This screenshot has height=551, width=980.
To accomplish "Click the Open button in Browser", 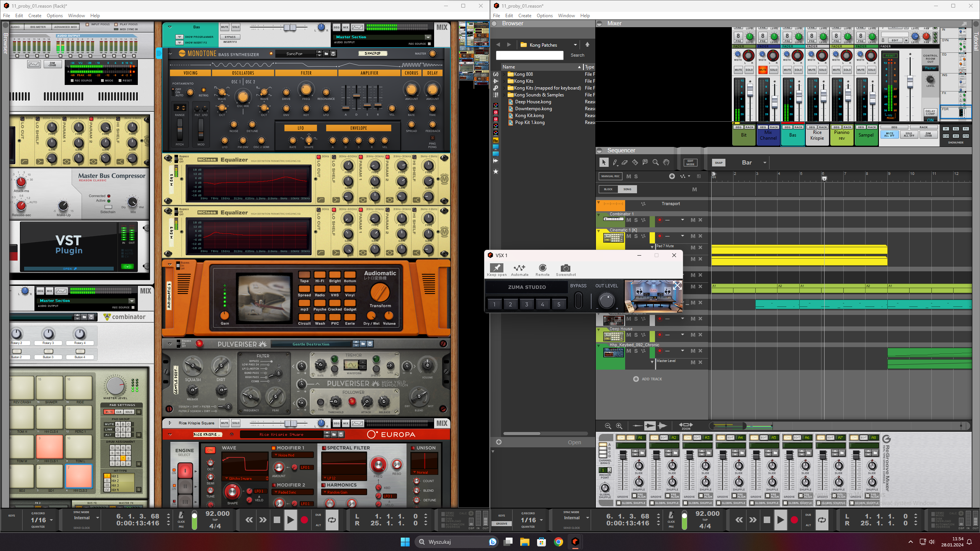I will pos(574,442).
